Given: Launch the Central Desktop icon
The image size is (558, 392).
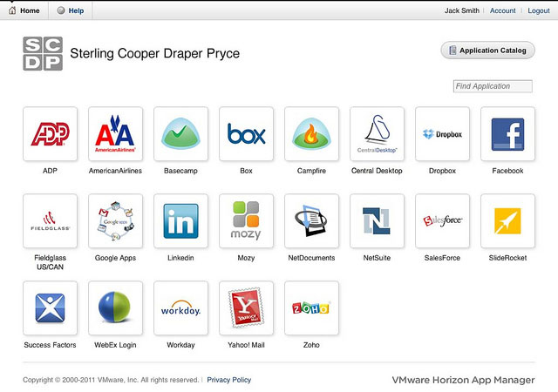Looking at the screenshot, I should (377, 134).
